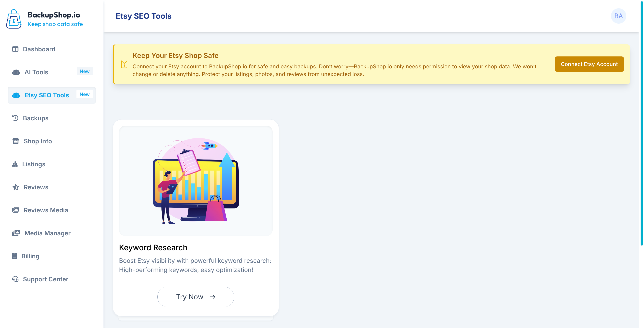Click the BackupShop.io shopping bag logo
The height and width of the screenshot is (328, 644).
(14, 19)
